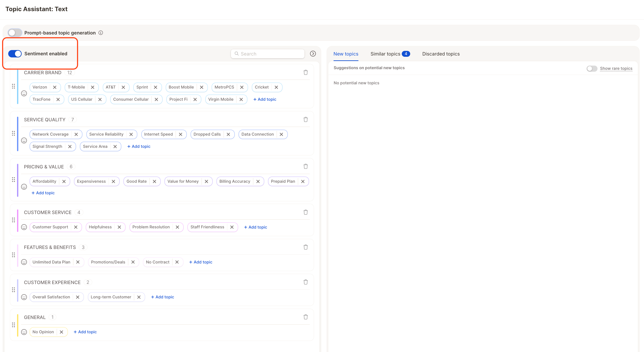Toggle prompt-based topic generation on
Image resolution: width=644 pixels, height=352 pixels.
15,33
